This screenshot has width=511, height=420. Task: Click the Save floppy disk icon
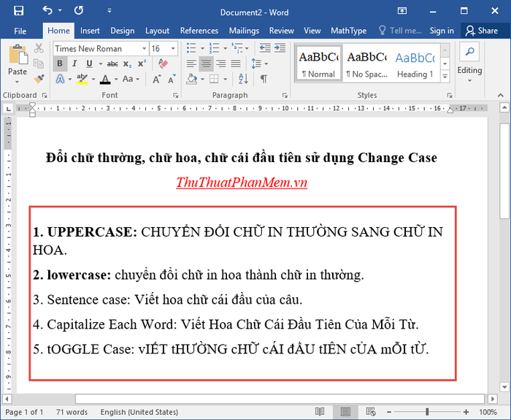pyautogui.click(x=18, y=11)
